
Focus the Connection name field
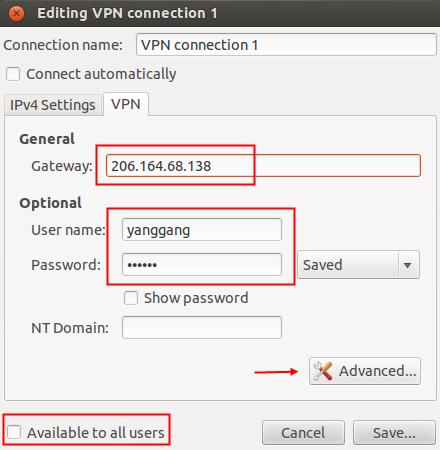286,45
